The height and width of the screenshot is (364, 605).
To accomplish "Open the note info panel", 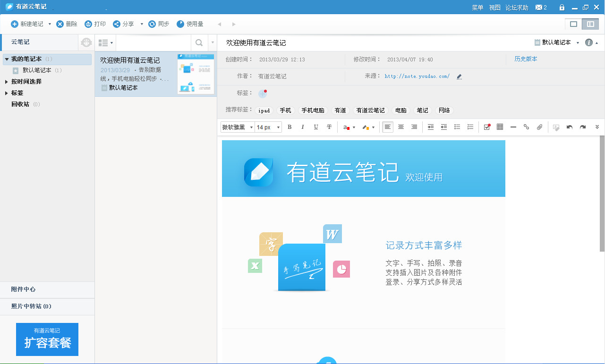I will (588, 42).
